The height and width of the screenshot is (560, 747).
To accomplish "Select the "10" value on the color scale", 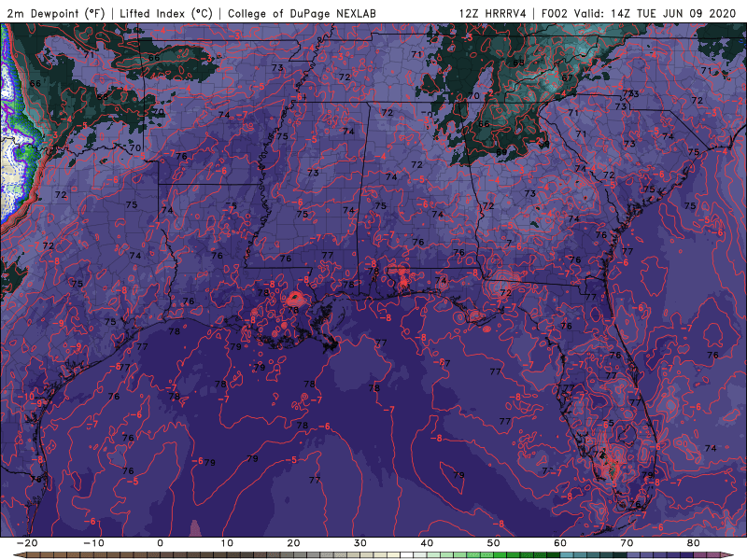I will [x=227, y=543].
